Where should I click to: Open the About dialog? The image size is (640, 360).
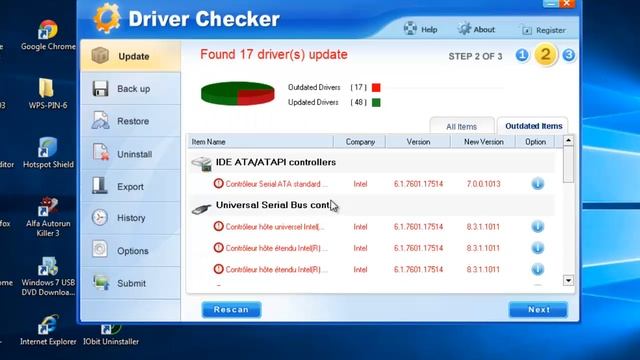coord(476,29)
